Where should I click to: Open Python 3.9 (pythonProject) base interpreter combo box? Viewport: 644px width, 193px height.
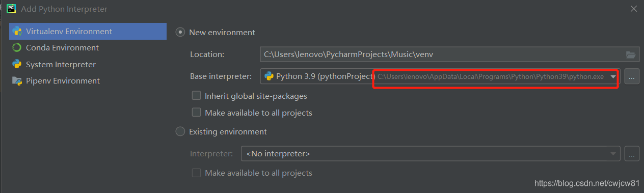coord(440,76)
